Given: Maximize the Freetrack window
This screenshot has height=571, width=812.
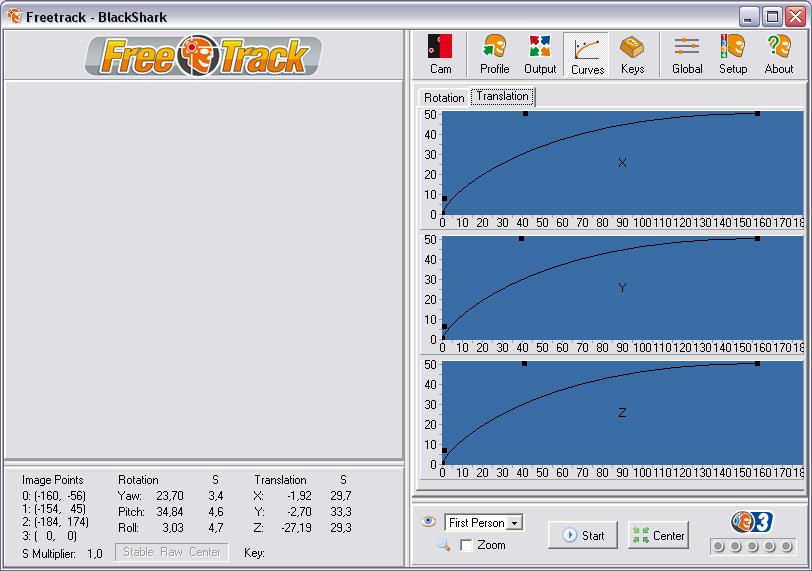Looking at the screenshot, I should coord(772,17).
